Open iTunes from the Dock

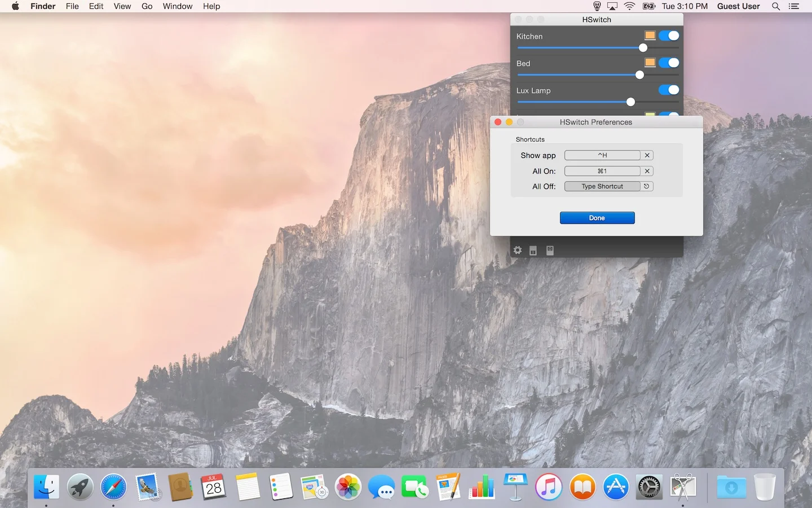click(x=549, y=487)
